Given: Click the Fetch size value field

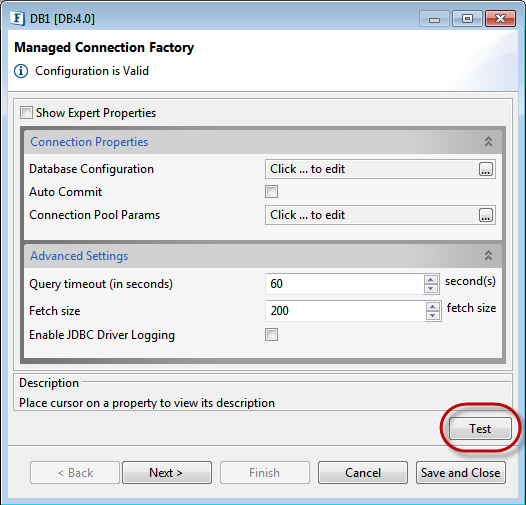Looking at the screenshot, I should pyautogui.click(x=345, y=311).
